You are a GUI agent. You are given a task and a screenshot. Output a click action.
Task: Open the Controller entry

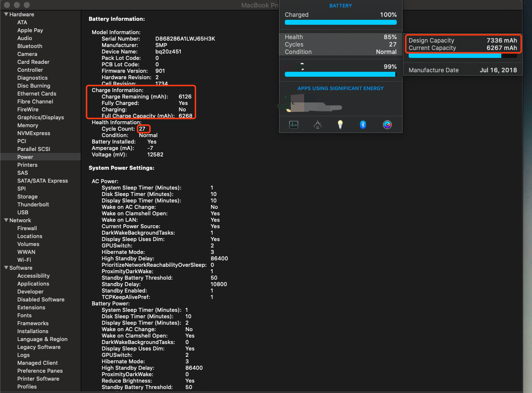tap(30, 70)
